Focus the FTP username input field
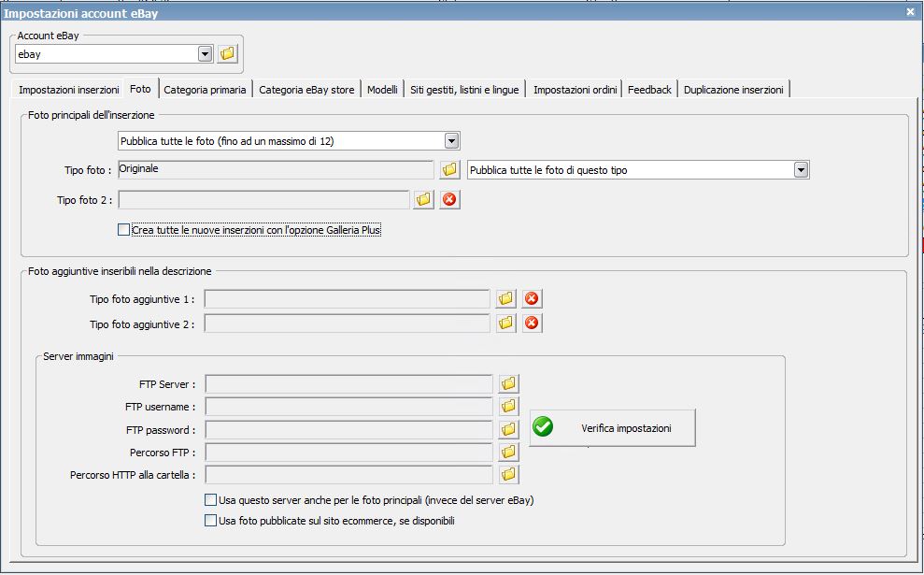The height and width of the screenshot is (575, 924). pos(348,407)
